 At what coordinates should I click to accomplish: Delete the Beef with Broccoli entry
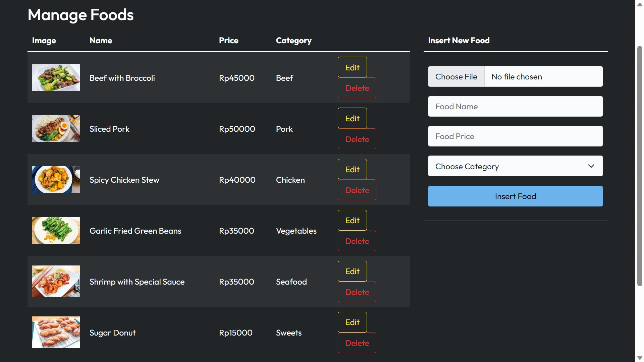[357, 88]
